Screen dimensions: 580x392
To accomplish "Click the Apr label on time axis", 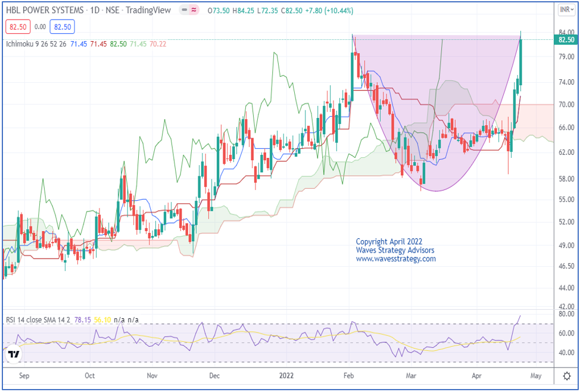I will click(x=477, y=376).
